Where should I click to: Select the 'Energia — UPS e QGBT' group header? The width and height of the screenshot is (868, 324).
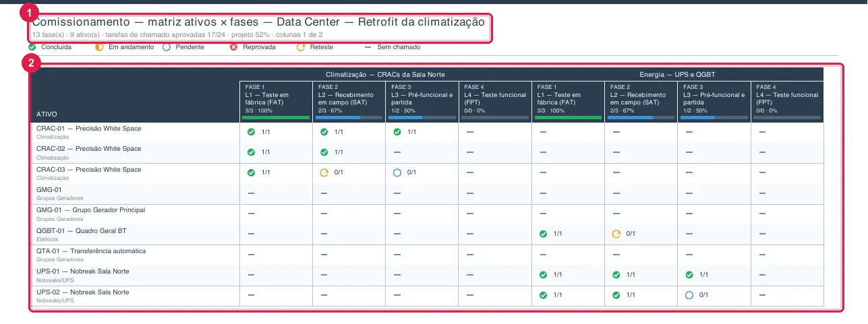pos(678,74)
